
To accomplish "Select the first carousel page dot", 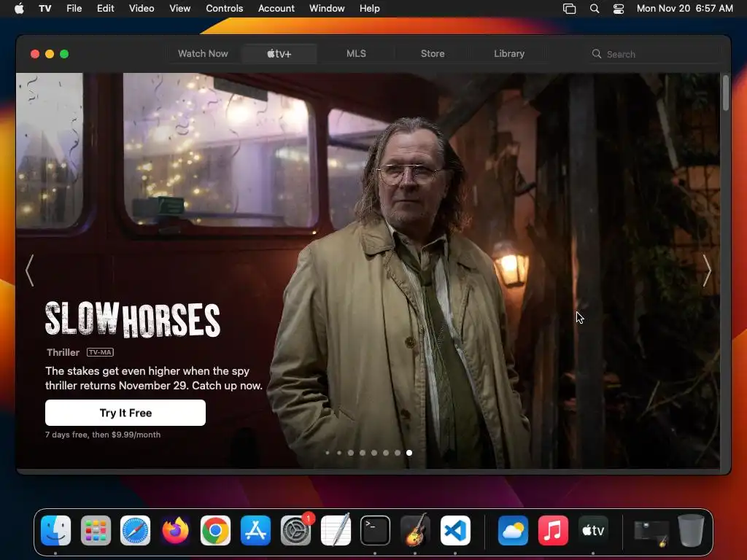I will pyautogui.click(x=328, y=453).
